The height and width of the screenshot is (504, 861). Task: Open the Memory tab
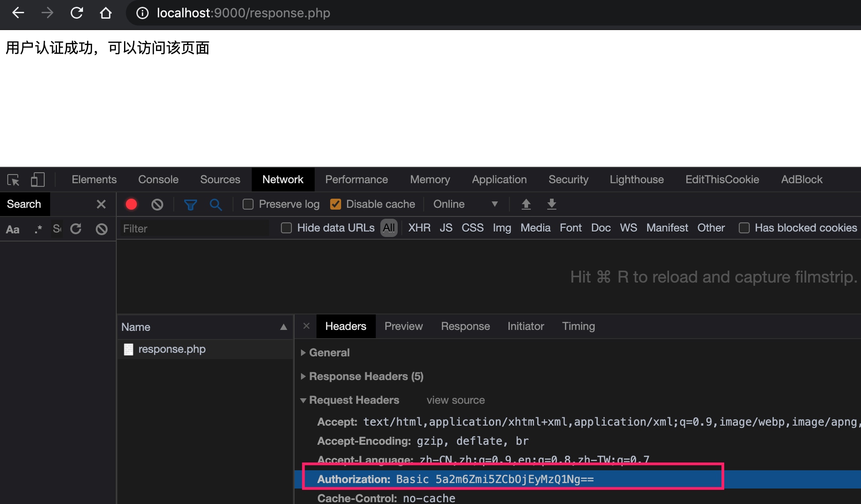coord(430,180)
